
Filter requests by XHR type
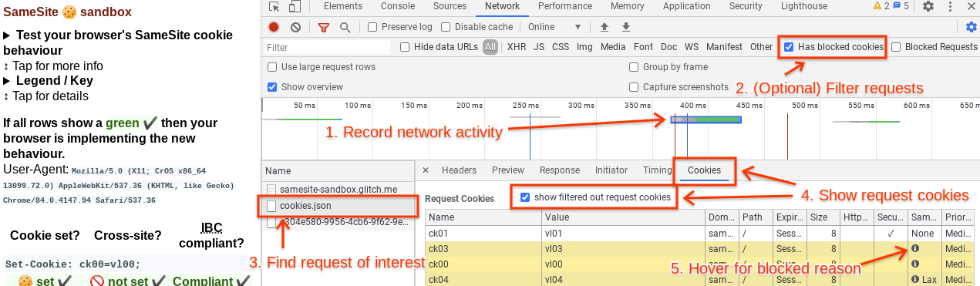pos(516,47)
